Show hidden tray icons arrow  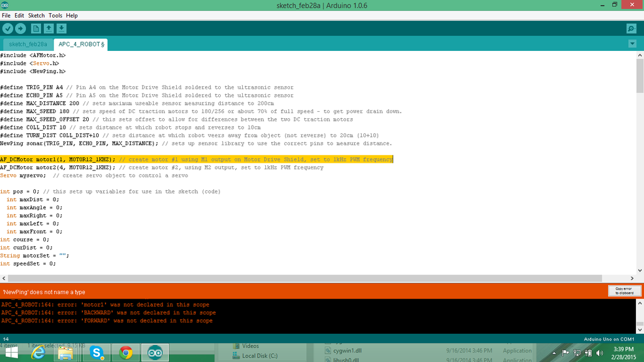[x=553, y=353]
